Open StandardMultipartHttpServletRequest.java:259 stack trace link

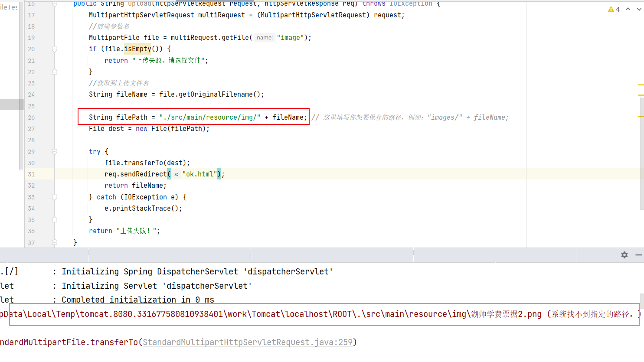[x=248, y=342]
